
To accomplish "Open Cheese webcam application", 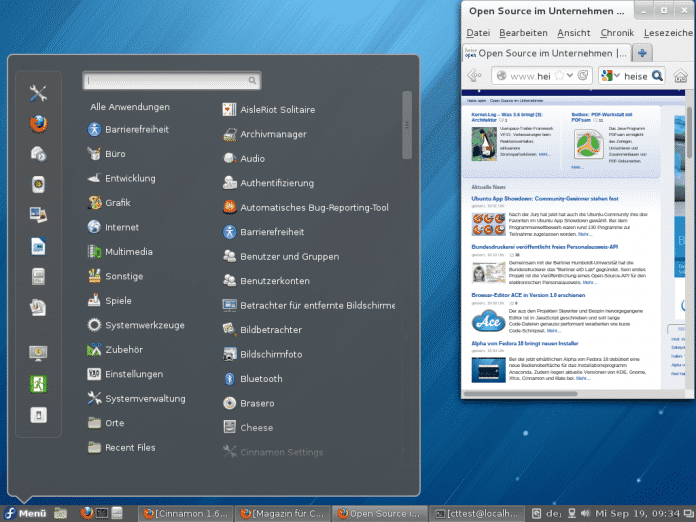I will (257, 428).
